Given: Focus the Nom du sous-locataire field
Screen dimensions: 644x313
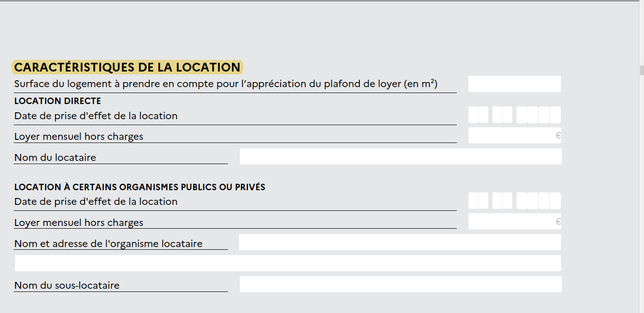Looking at the screenshot, I should point(400,284).
